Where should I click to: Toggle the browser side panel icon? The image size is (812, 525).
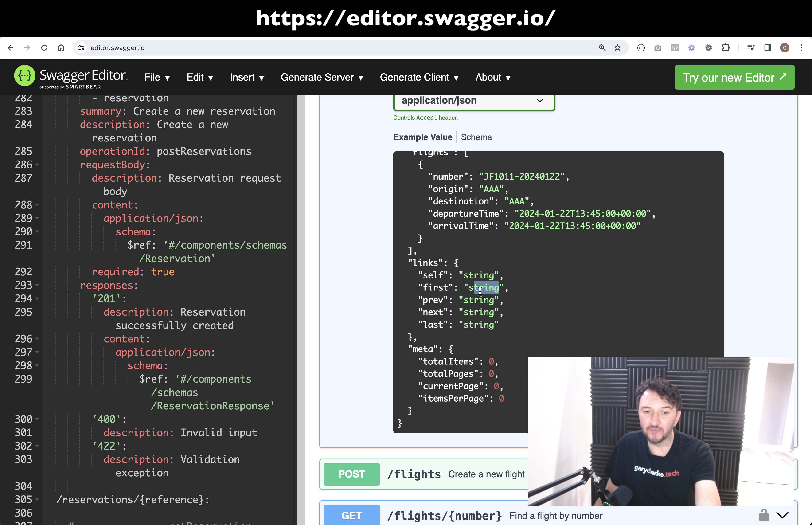point(768,48)
